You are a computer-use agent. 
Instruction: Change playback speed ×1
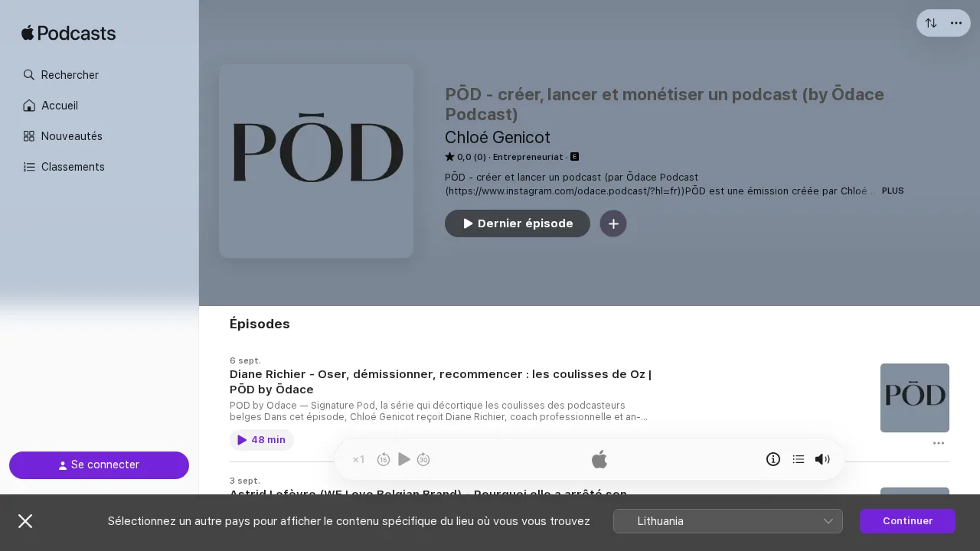point(358,459)
